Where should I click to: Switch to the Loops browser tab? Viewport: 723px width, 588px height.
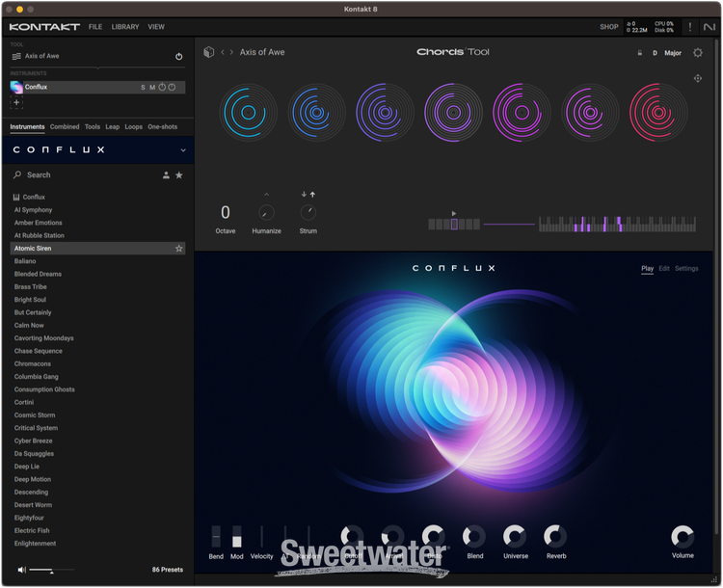(x=133, y=127)
